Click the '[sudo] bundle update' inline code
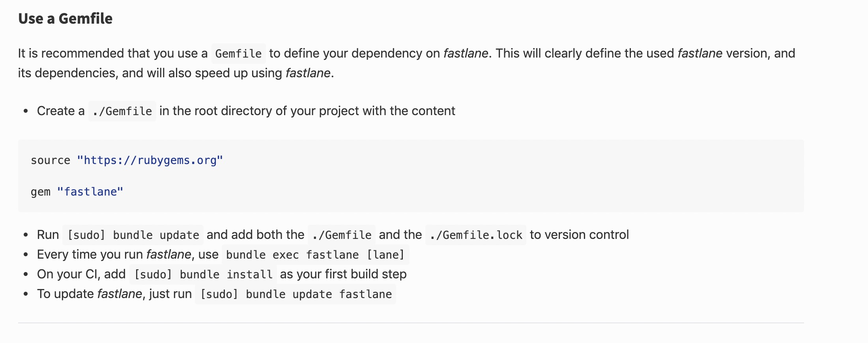Screen dimensions: 868x343 click(x=133, y=235)
